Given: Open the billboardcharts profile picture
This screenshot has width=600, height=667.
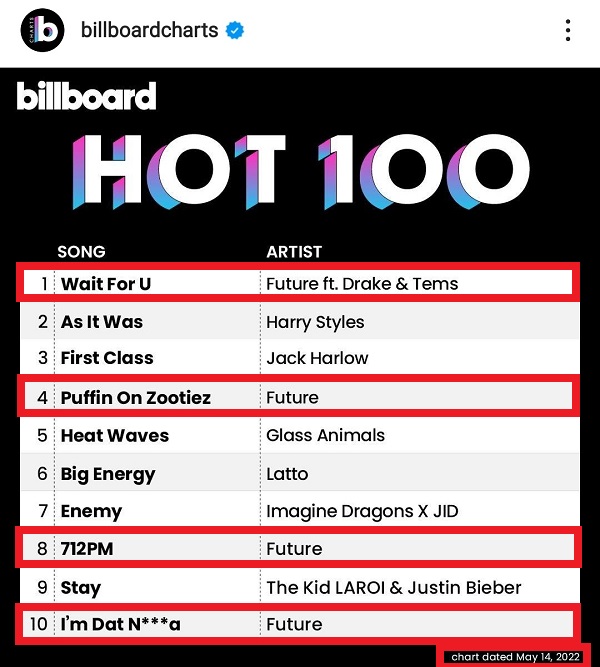Looking at the screenshot, I should (43, 30).
